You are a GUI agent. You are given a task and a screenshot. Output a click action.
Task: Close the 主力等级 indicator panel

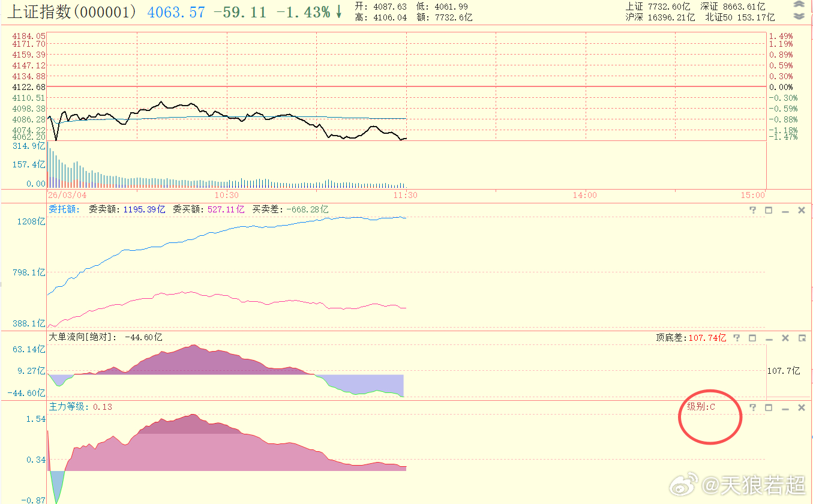pyautogui.click(x=801, y=407)
